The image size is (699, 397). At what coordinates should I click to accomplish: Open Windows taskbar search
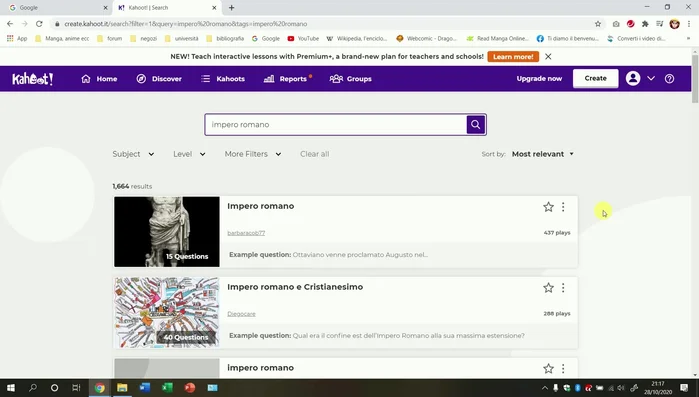[33, 388]
